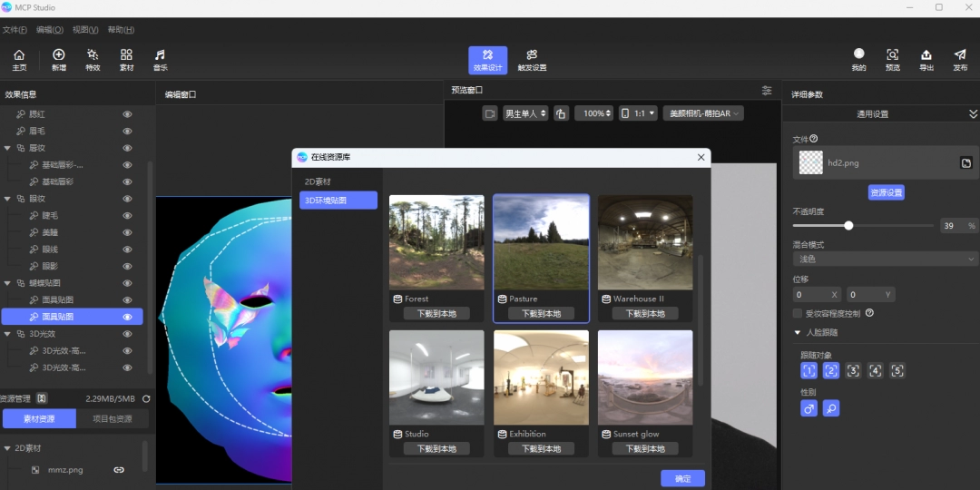Viewport: 980px width, 490px height.
Task: Click the refresh icon in 资源管理
Action: 146,398
